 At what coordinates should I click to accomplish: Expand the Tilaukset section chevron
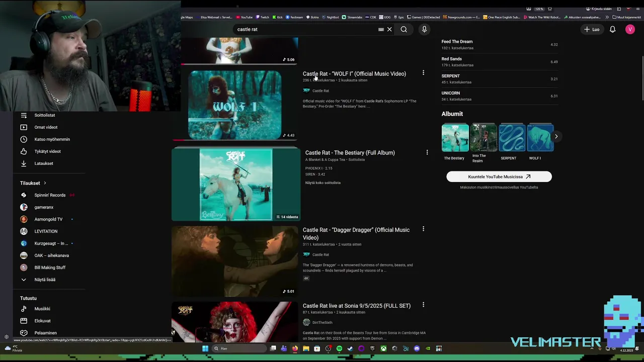tap(45, 183)
